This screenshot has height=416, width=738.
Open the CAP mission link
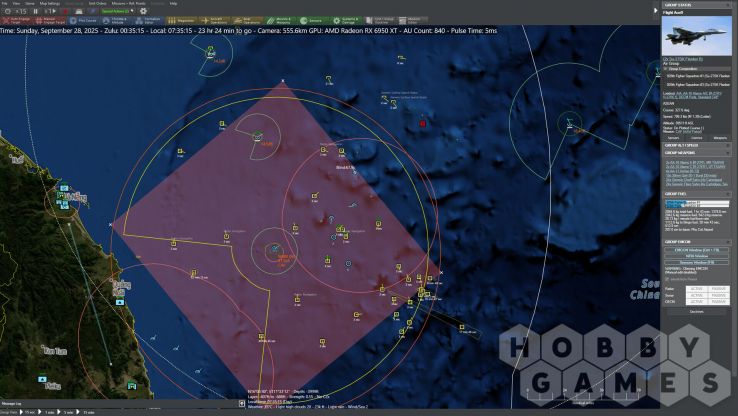tap(689, 132)
